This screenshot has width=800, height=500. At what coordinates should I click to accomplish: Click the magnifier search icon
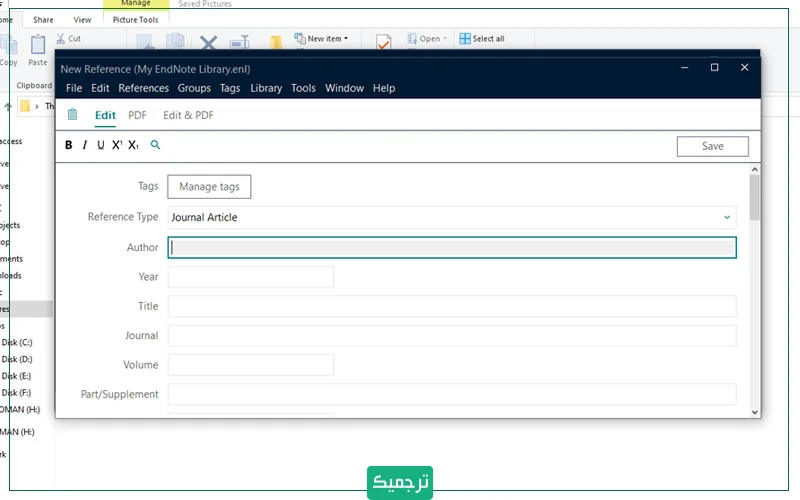155,145
